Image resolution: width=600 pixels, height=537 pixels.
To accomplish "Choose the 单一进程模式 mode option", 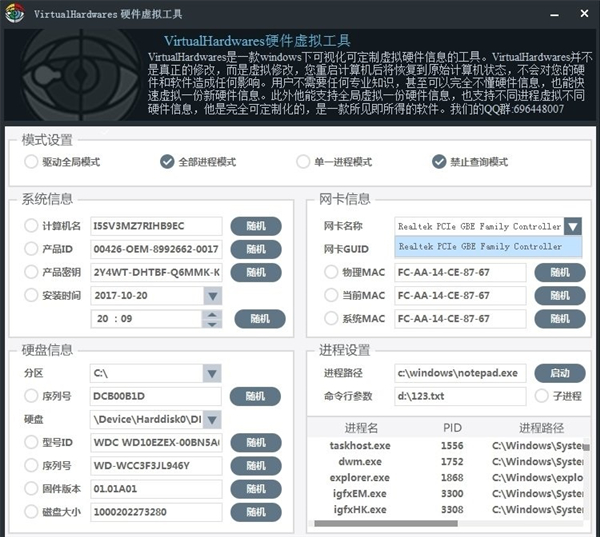I will (303, 162).
